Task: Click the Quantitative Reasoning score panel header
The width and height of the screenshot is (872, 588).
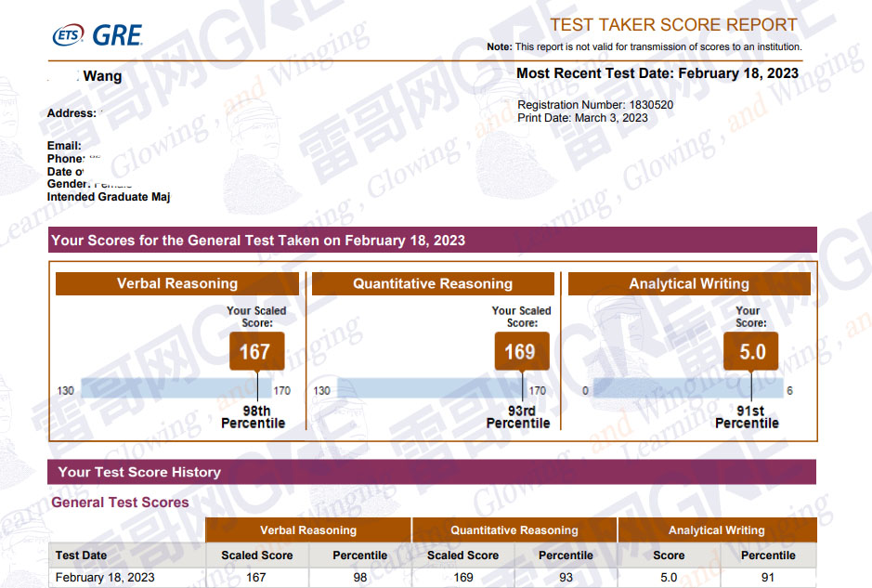Action: (433, 283)
